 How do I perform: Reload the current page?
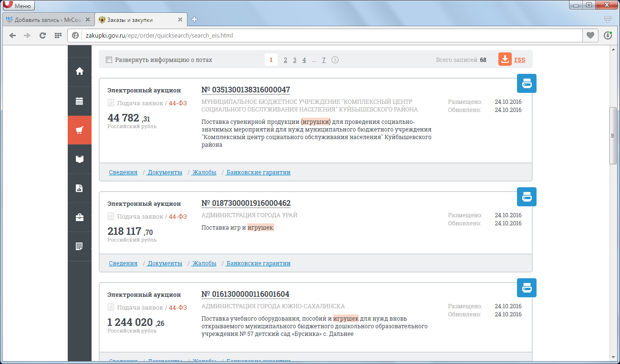(x=42, y=35)
